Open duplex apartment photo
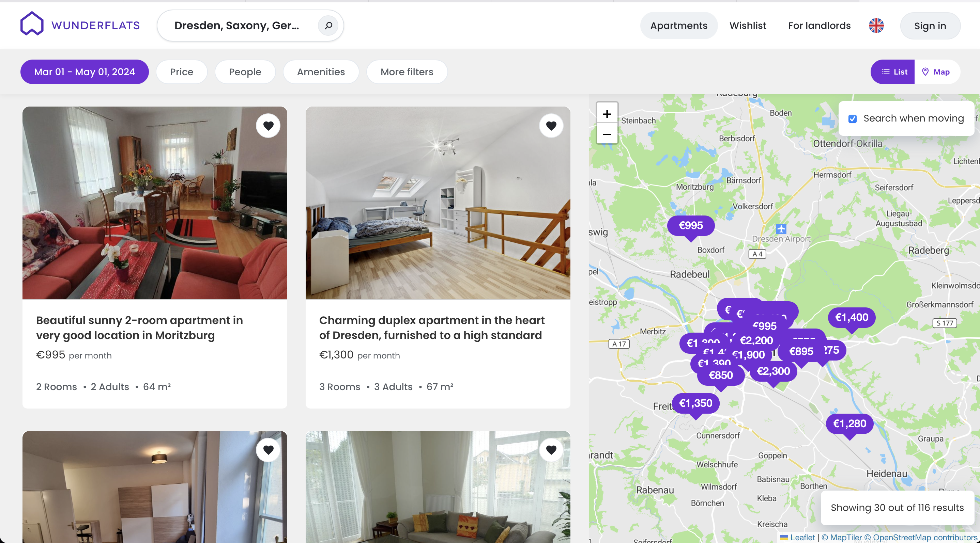Image resolution: width=980 pixels, height=543 pixels. 438,203
